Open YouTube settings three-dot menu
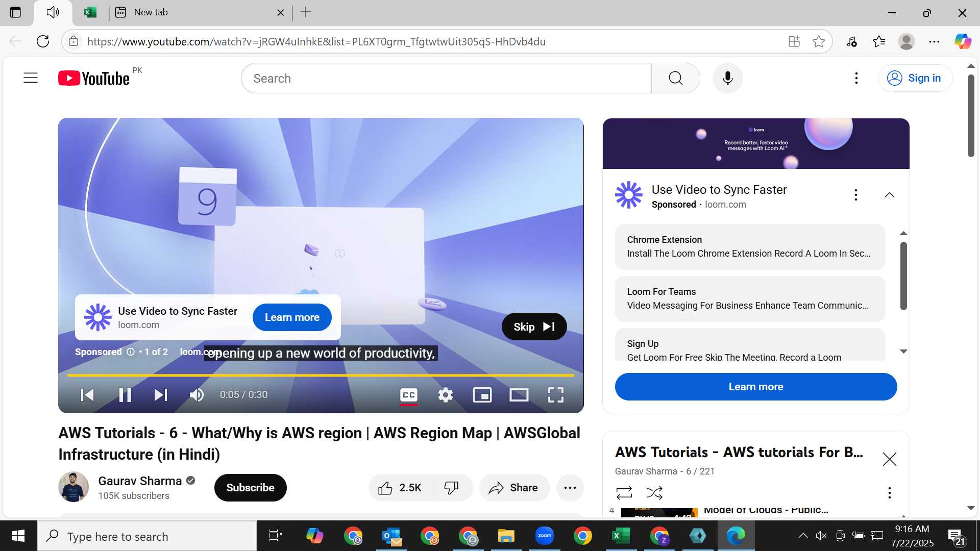Viewport: 980px width, 551px height. point(856,78)
